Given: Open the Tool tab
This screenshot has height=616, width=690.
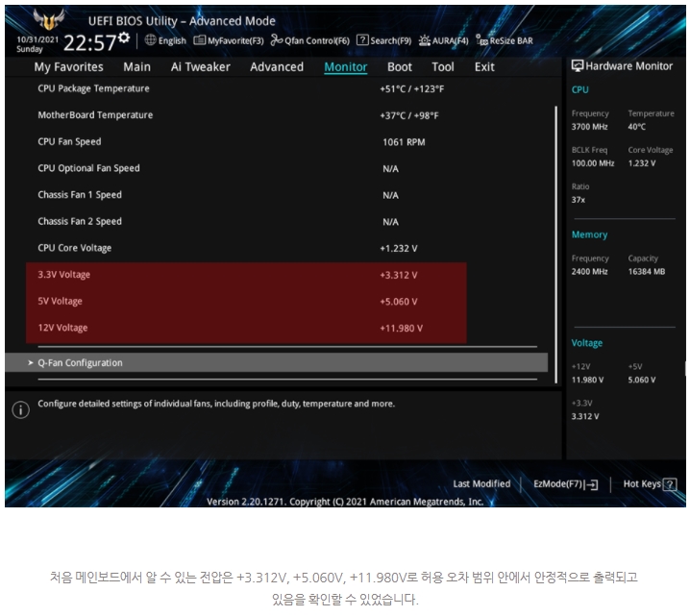Looking at the screenshot, I should click(443, 67).
